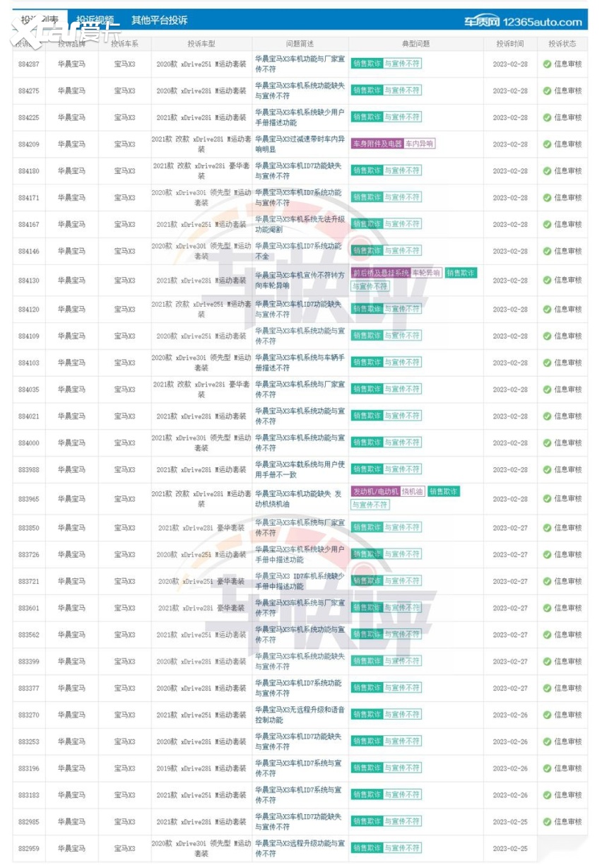Click green check icon in row 884287

(x=547, y=64)
